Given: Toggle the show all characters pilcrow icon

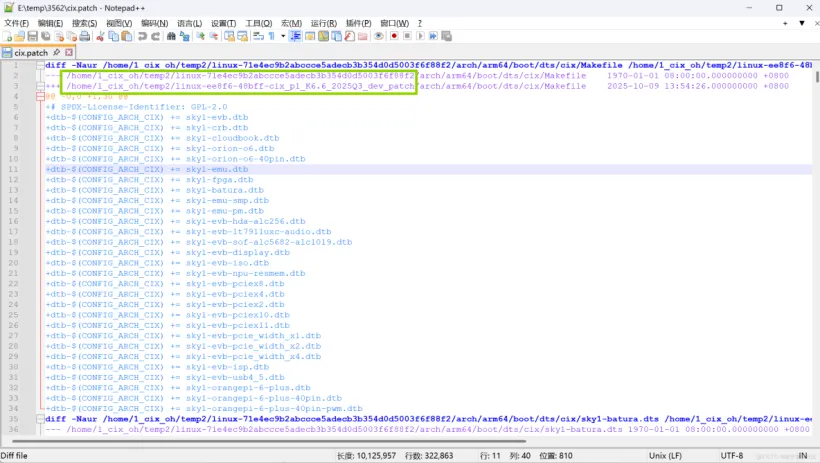Looking at the screenshot, I should [270, 36].
